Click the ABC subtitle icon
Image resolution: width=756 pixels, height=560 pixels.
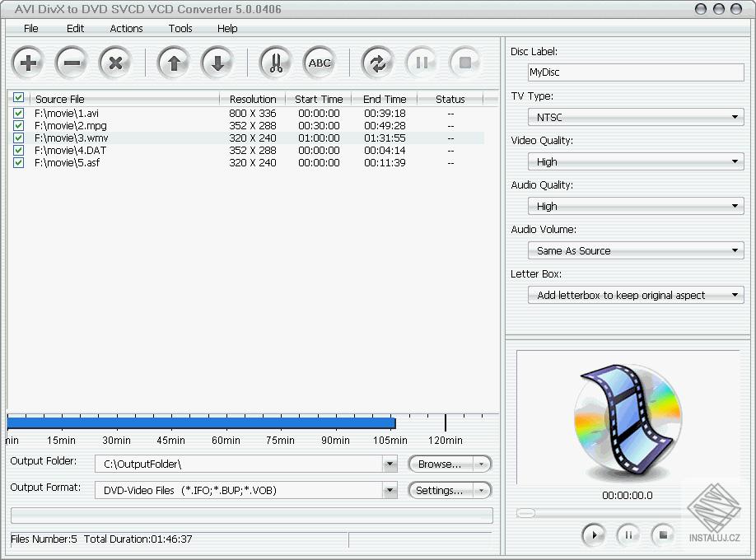point(320,62)
